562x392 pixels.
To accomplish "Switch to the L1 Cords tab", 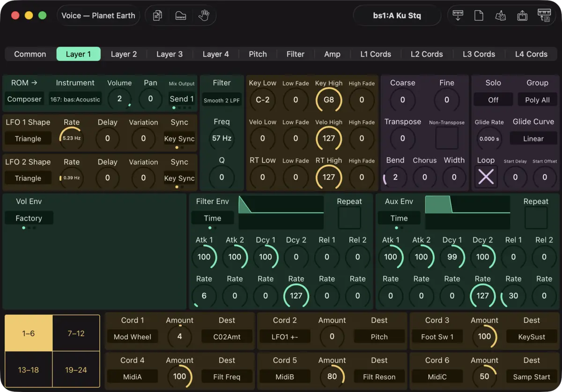I will pos(376,54).
